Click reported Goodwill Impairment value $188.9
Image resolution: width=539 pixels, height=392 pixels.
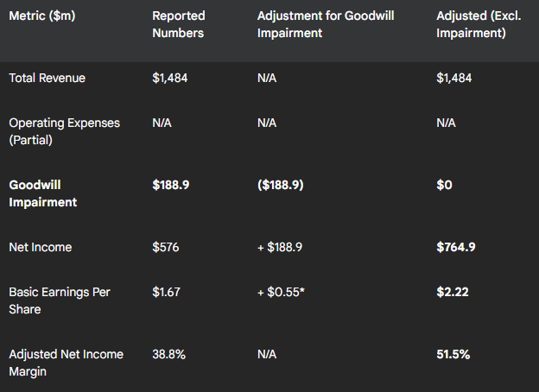pyautogui.click(x=171, y=185)
